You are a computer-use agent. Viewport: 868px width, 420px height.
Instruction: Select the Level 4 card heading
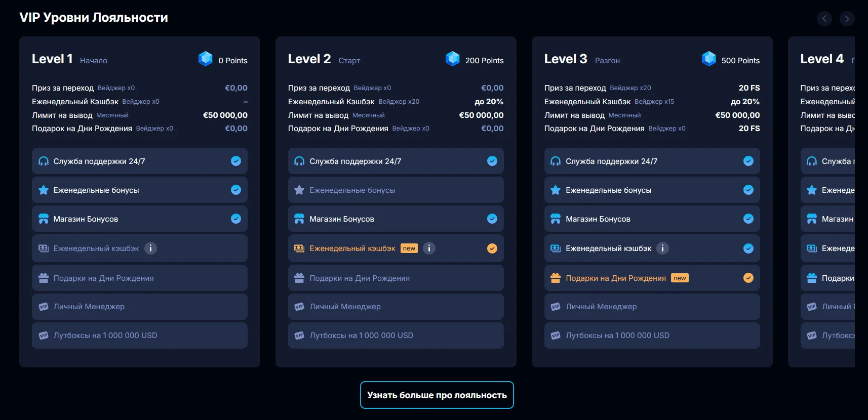click(x=821, y=59)
